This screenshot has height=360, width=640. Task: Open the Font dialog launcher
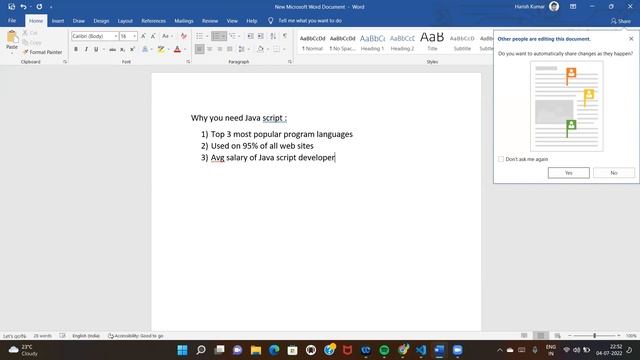[188, 62]
